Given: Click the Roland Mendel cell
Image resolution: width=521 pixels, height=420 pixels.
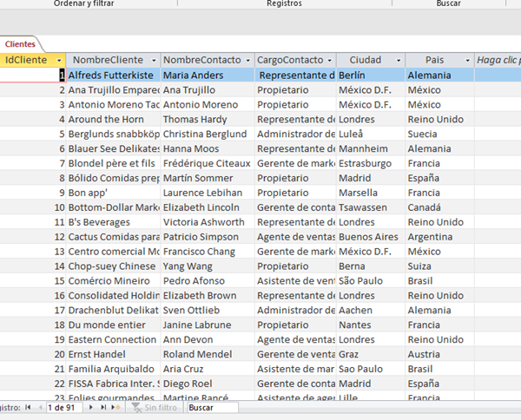Looking at the screenshot, I should coord(208,354).
